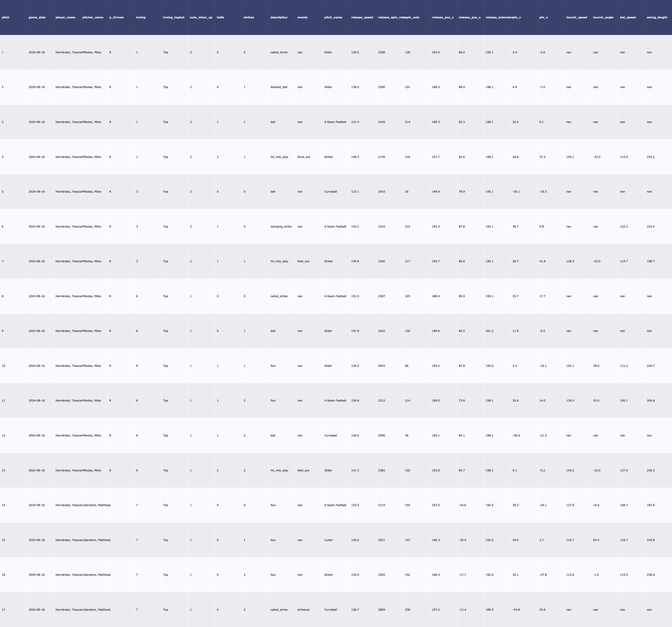Click the pitch column header
This screenshot has width=672, height=627.
click(6, 17)
